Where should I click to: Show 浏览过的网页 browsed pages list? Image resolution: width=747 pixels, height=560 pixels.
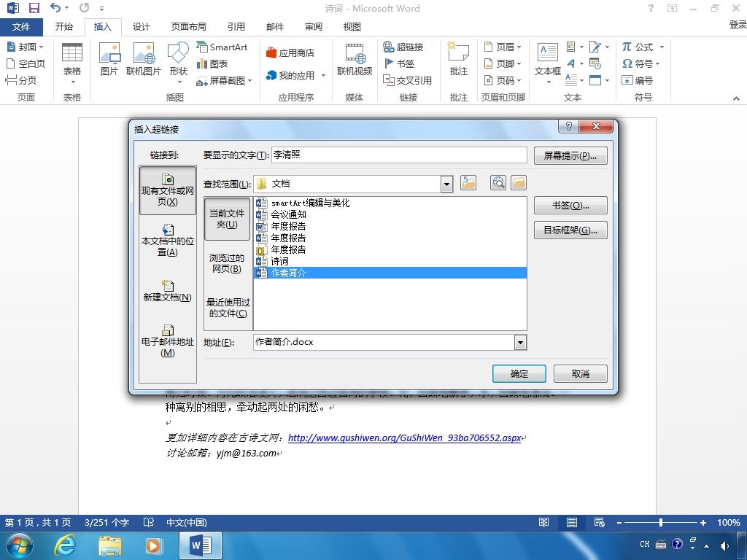228,263
